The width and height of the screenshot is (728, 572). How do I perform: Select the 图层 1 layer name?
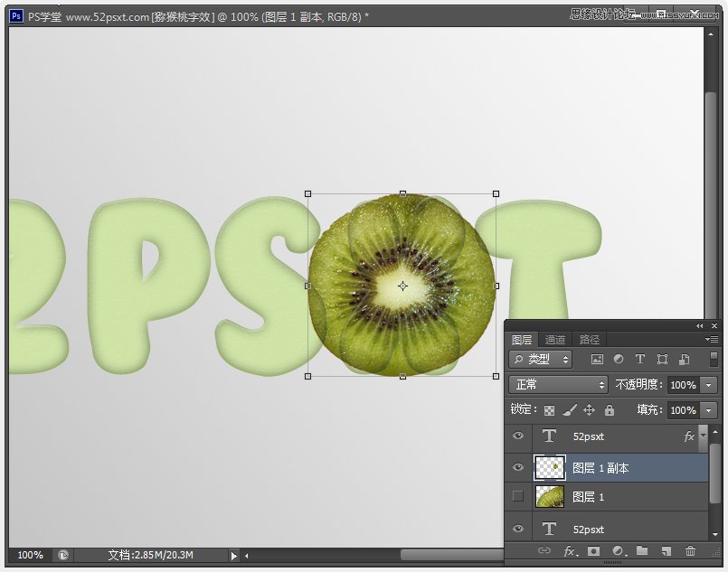588,497
